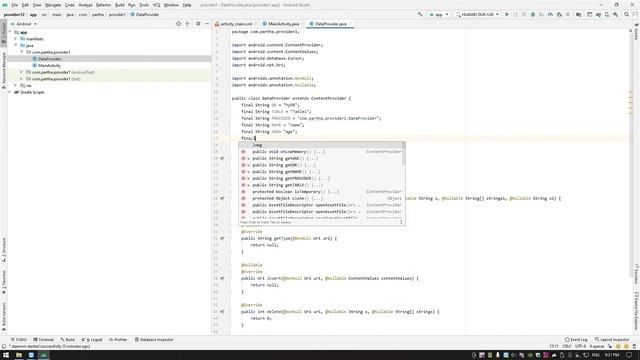Open the Database Inspector tool window
640x360 pixels.
click(x=154, y=339)
